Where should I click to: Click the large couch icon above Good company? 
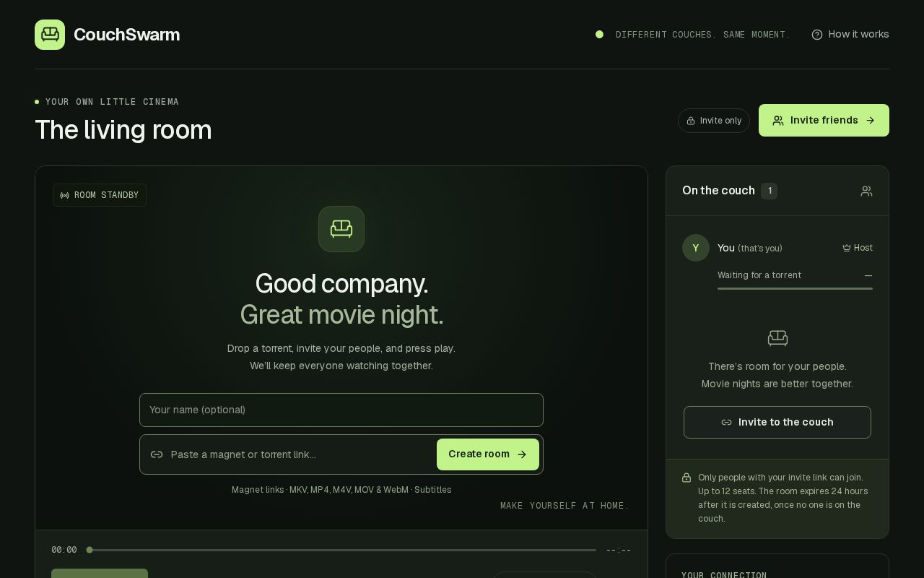341,229
